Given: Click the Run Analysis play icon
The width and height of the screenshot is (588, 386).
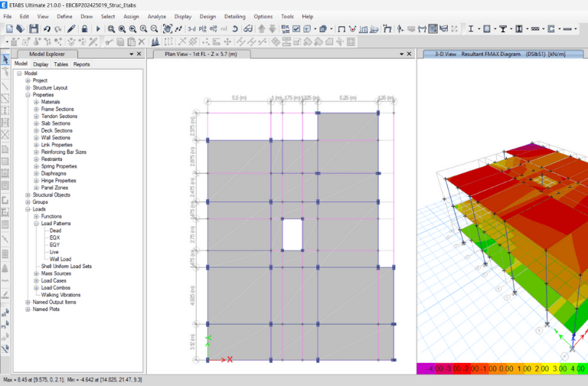Looking at the screenshot, I should (98, 29).
